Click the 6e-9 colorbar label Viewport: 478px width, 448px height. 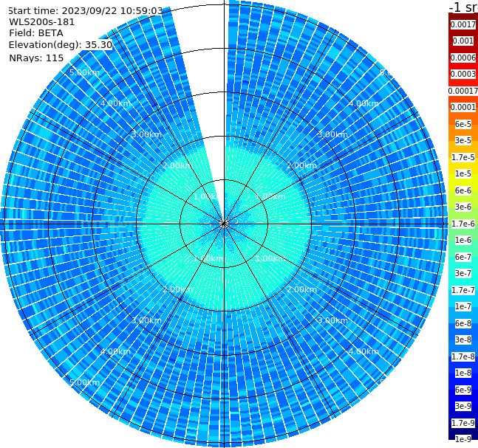pos(463,390)
